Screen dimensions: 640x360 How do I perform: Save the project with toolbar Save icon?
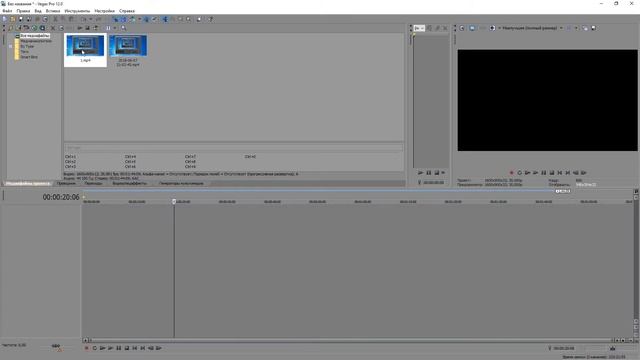(21, 19)
